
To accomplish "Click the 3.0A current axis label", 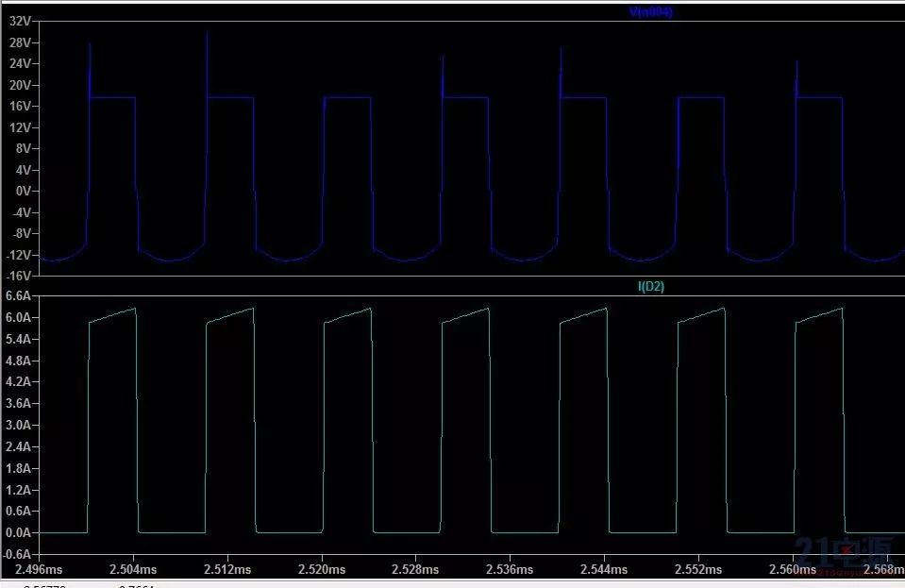I will (18, 426).
